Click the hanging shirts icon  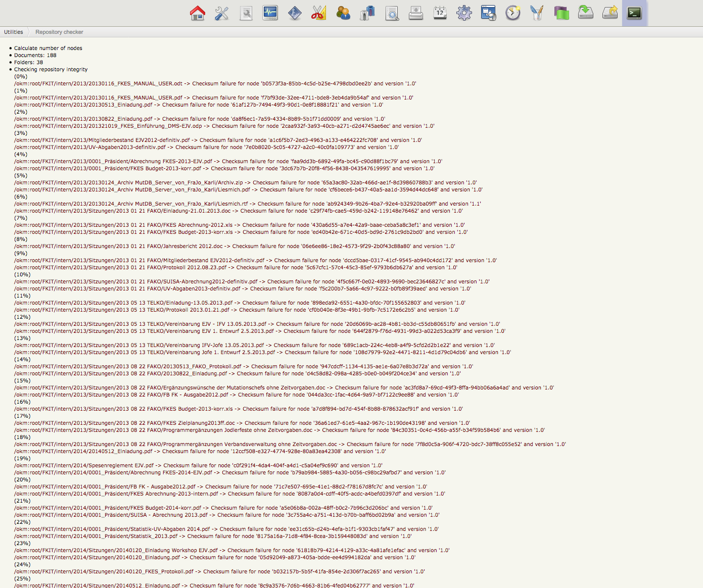[367, 13]
